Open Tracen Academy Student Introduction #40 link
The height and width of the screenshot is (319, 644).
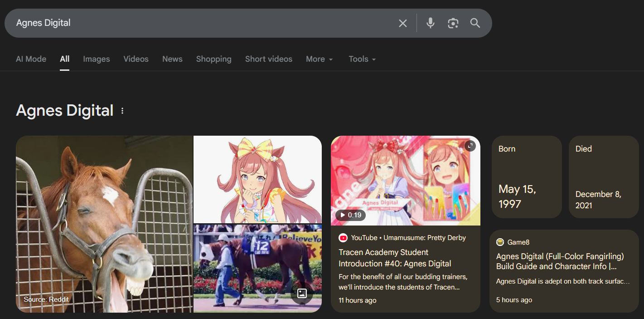pos(395,258)
